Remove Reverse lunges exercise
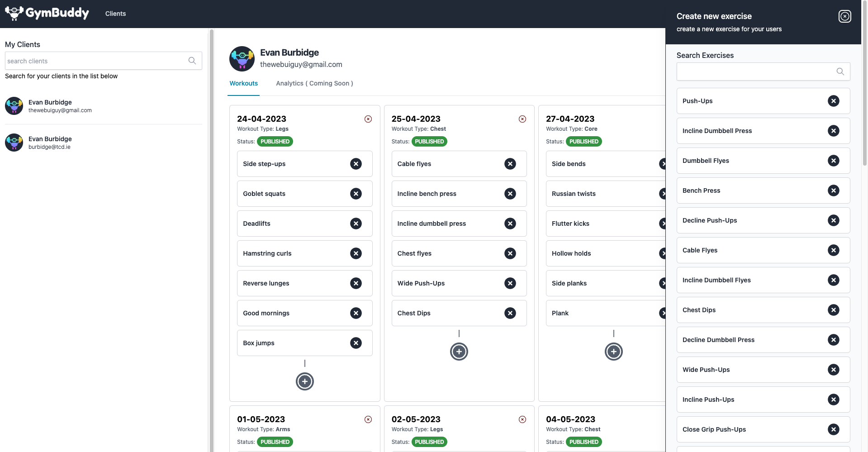Viewport: 868px width, 452px height. (356, 283)
